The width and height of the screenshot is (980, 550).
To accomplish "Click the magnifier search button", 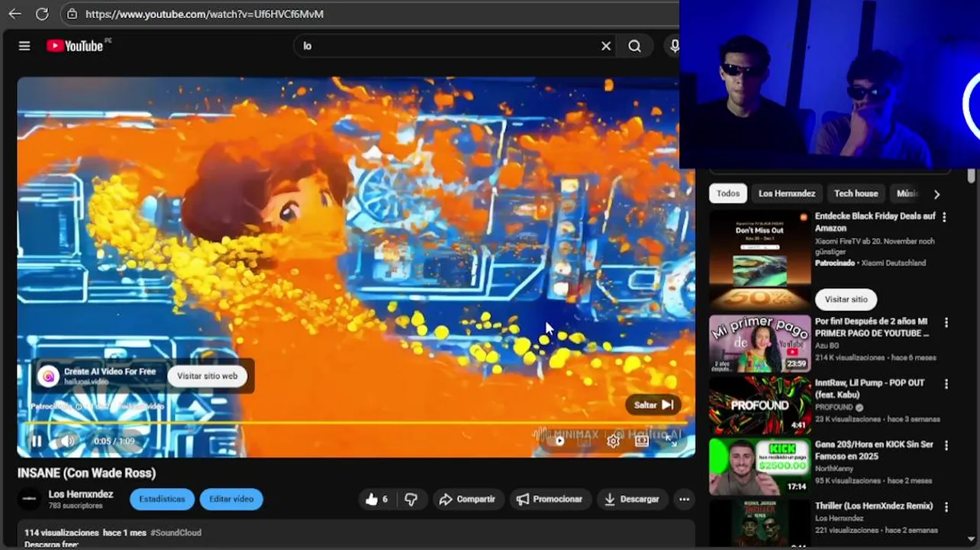I will (x=634, y=46).
